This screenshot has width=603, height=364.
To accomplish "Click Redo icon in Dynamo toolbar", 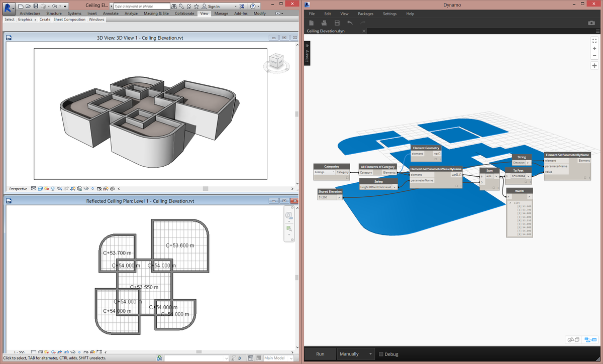I will 363,23.
